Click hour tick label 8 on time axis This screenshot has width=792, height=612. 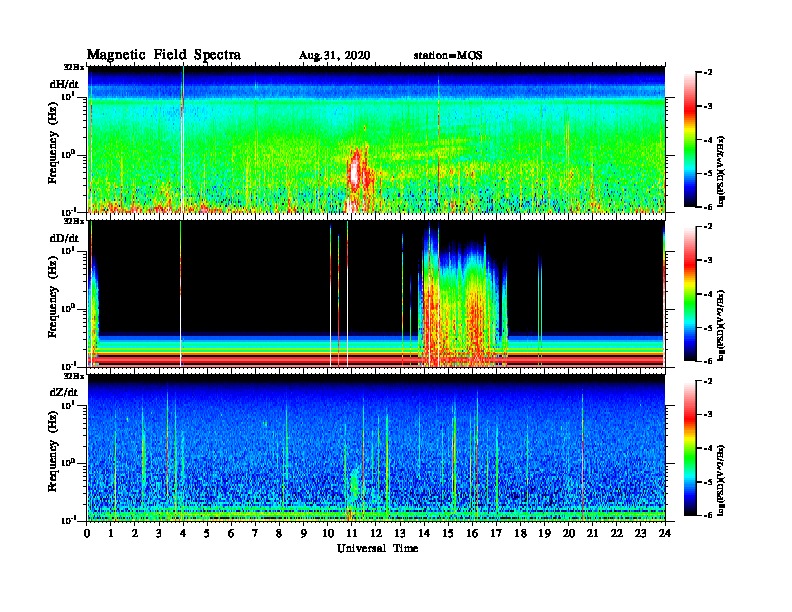(x=279, y=533)
